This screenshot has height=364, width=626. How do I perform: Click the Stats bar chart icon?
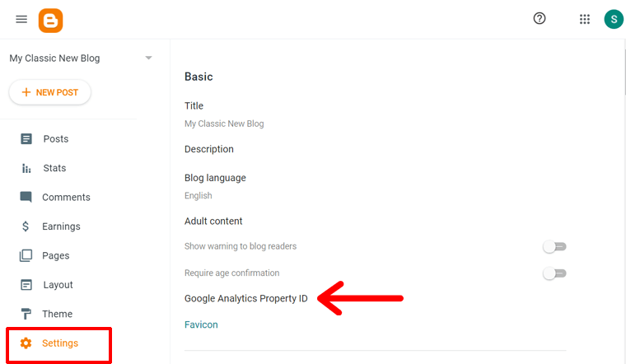click(26, 168)
